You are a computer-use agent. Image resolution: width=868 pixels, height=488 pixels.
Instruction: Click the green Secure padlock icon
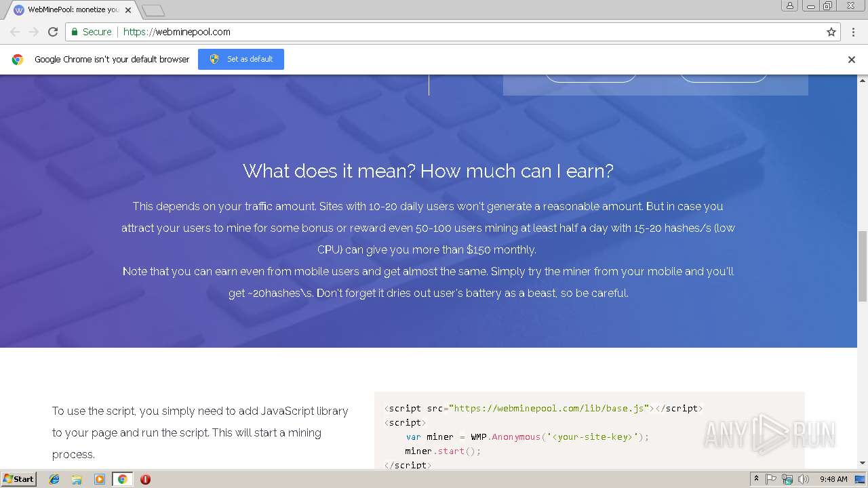[75, 32]
